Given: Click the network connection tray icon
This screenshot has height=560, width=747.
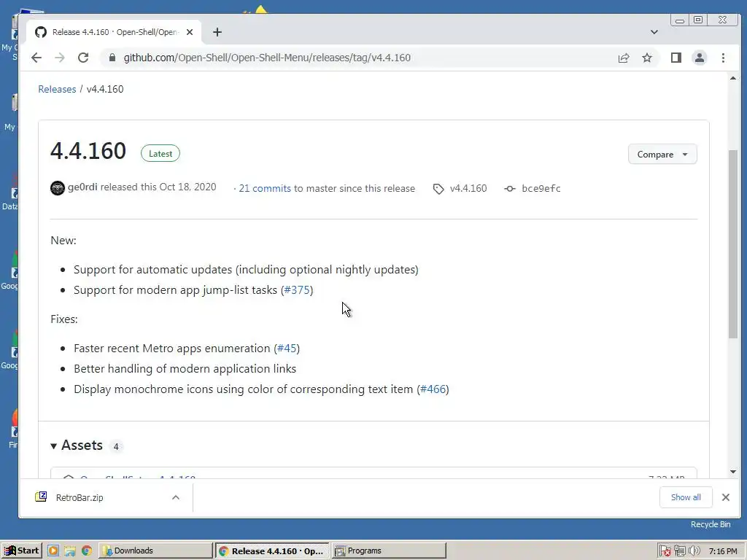Looking at the screenshot, I should coord(680,551).
